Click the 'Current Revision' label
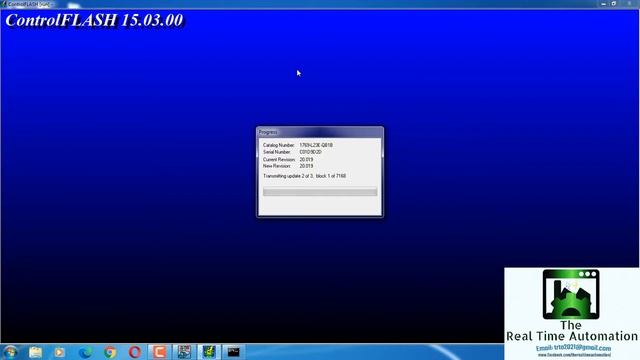 (x=279, y=159)
